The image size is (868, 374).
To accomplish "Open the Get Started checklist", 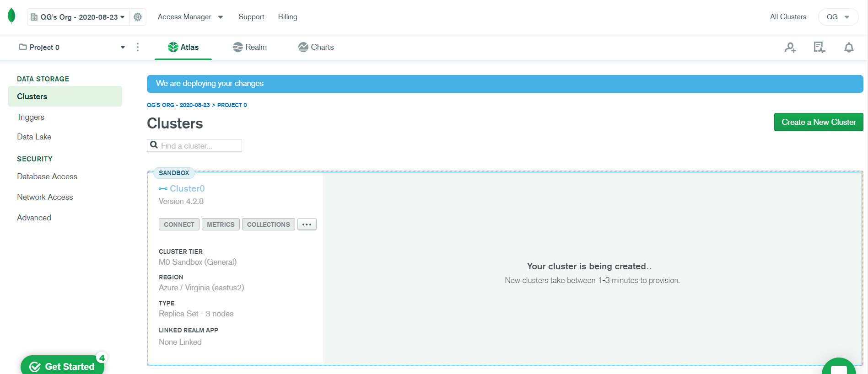I will click(x=63, y=365).
